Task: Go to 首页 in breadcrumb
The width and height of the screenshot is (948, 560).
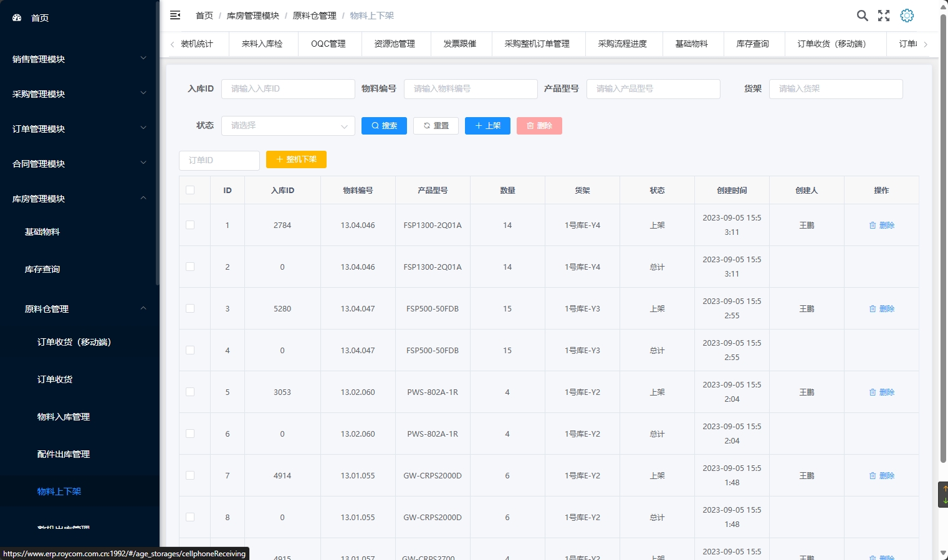Action: (204, 16)
